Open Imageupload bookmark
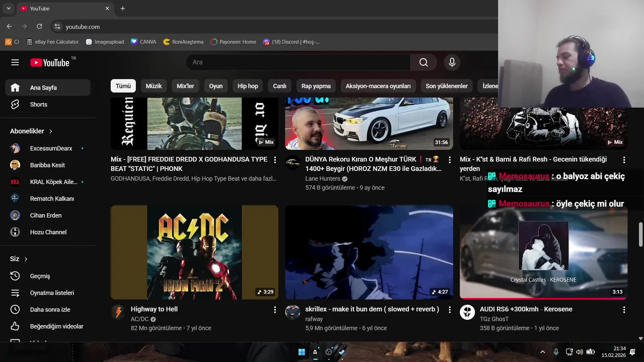 click(105, 42)
